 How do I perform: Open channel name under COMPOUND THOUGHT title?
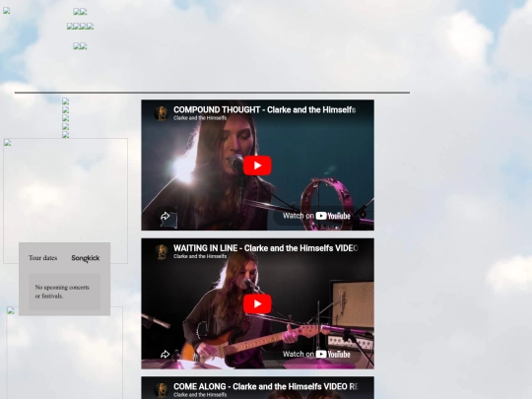tap(200, 118)
